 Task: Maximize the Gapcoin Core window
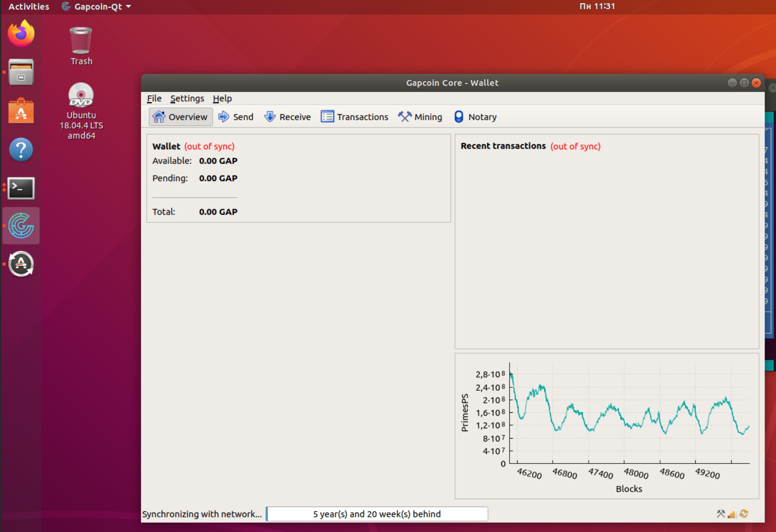click(x=744, y=83)
